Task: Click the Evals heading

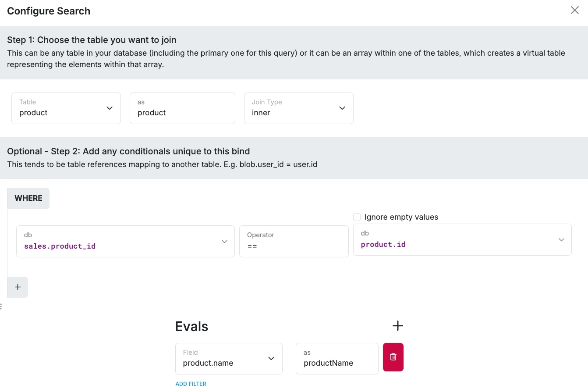Action: click(x=191, y=326)
